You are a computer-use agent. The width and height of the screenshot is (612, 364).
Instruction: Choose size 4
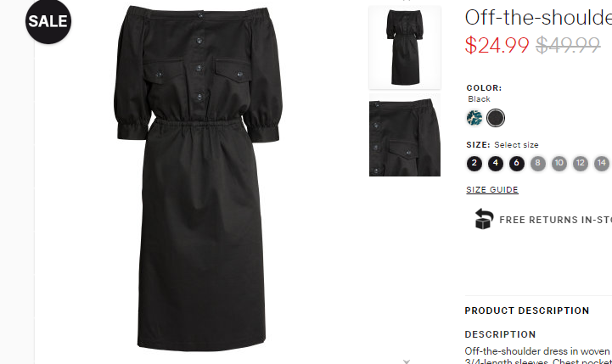tap(496, 163)
